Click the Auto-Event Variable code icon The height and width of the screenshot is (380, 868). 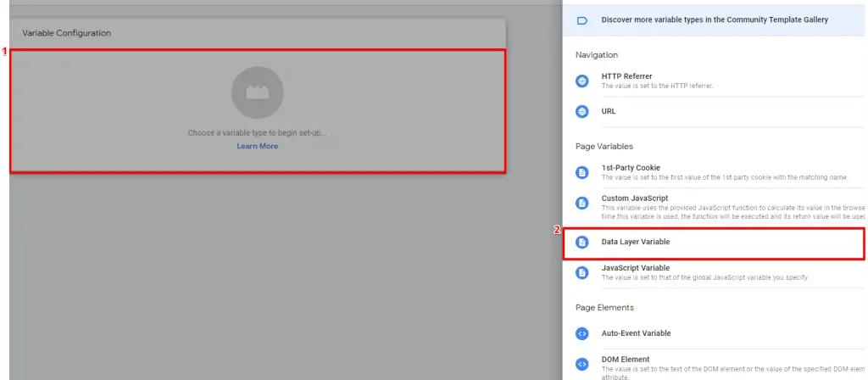point(581,333)
